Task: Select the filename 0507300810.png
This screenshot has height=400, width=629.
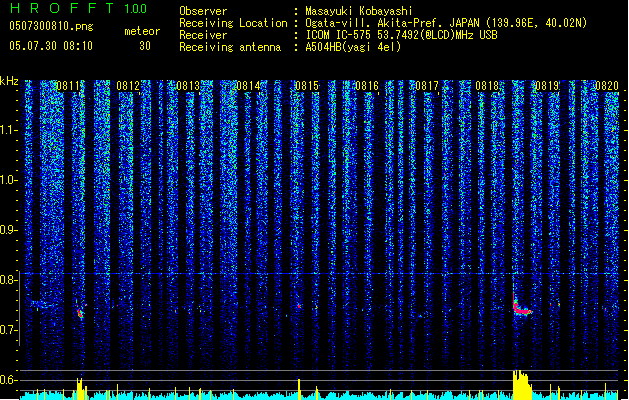Action: pos(51,26)
